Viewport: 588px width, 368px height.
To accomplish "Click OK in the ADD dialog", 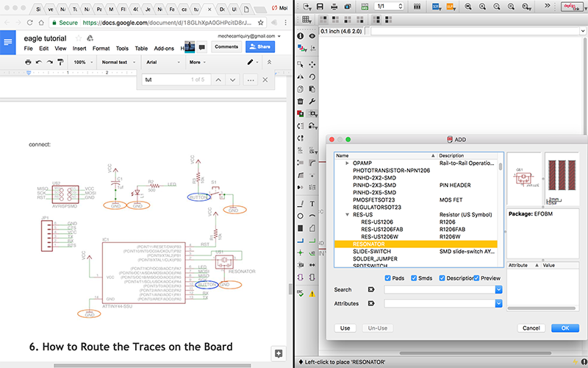I will [x=565, y=328].
